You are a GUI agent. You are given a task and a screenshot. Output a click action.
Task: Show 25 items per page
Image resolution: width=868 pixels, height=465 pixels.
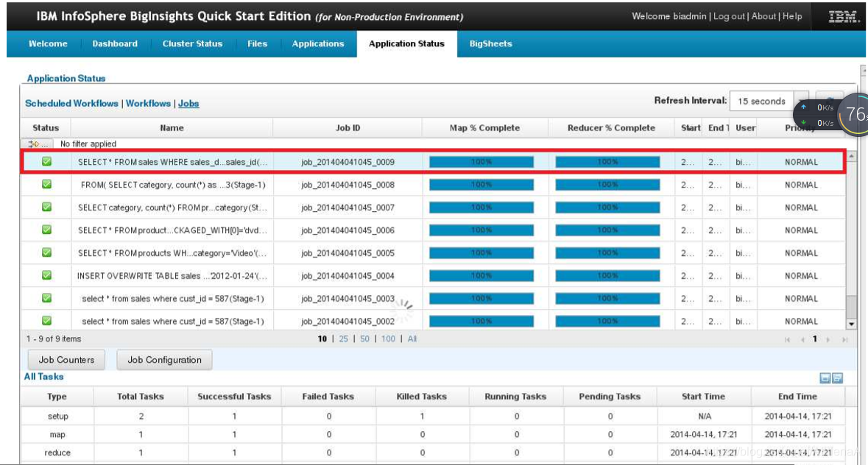click(343, 339)
